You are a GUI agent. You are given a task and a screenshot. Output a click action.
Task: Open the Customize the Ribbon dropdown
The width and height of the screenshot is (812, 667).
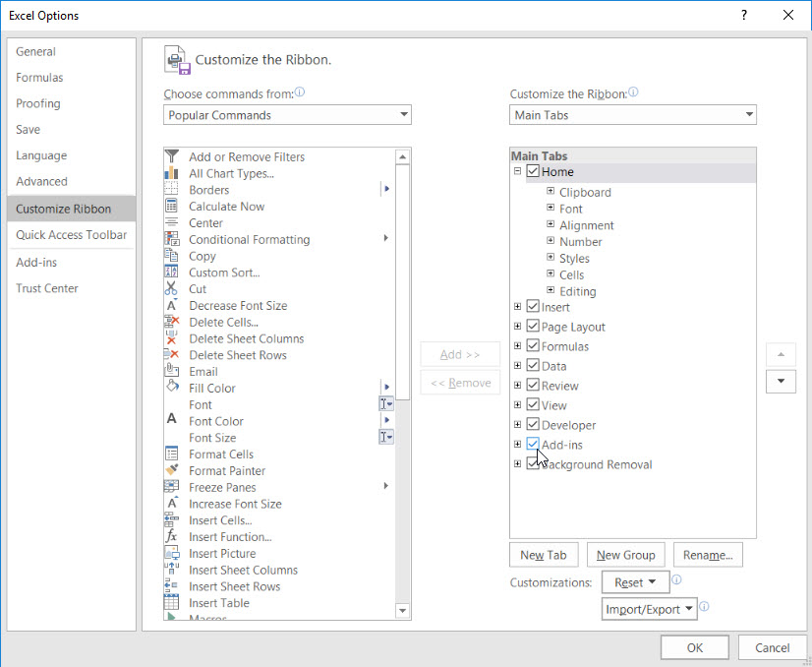[633, 114]
